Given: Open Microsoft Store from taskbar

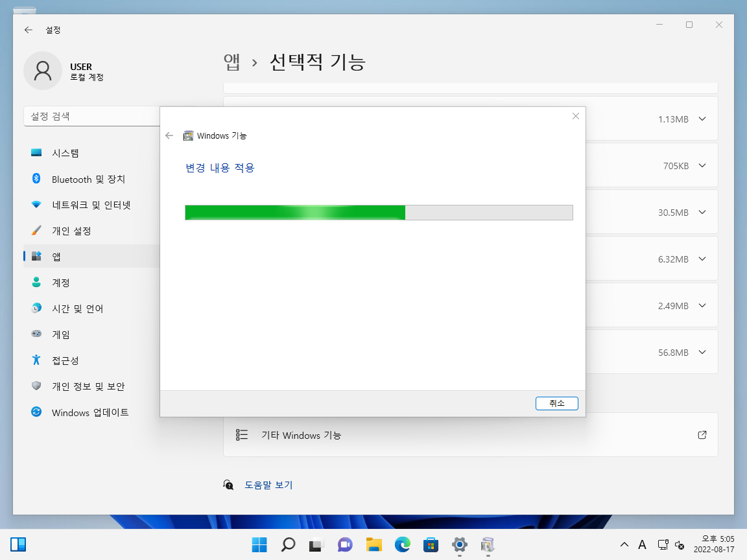Looking at the screenshot, I should click(431, 544).
